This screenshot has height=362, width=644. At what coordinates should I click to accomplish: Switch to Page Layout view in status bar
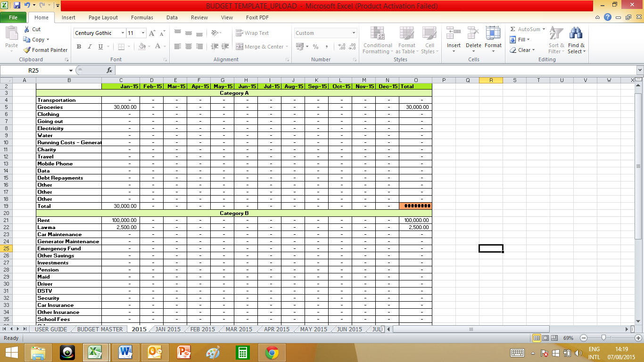tap(545, 338)
